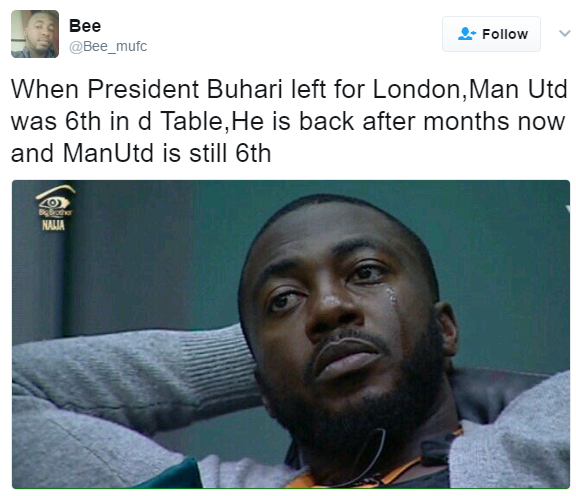Click the Big Brother eye logo watermark
Screen dimensions: 576x496
click(x=55, y=201)
